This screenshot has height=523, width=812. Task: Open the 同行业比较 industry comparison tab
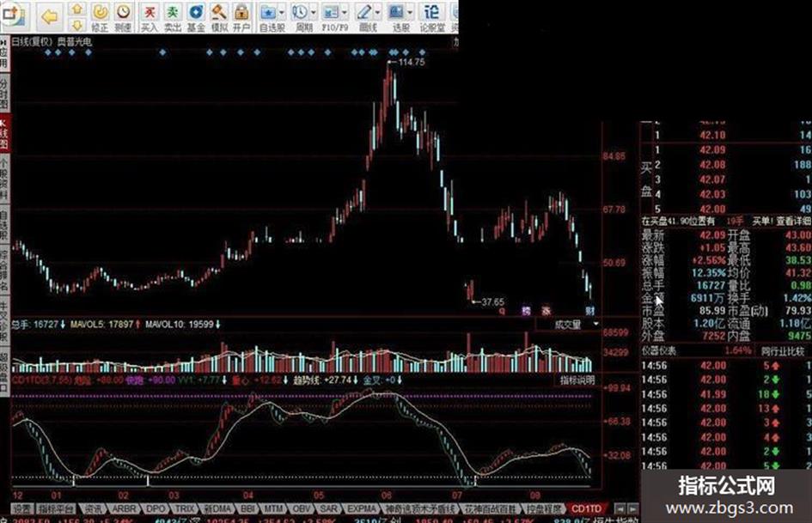click(783, 351)
